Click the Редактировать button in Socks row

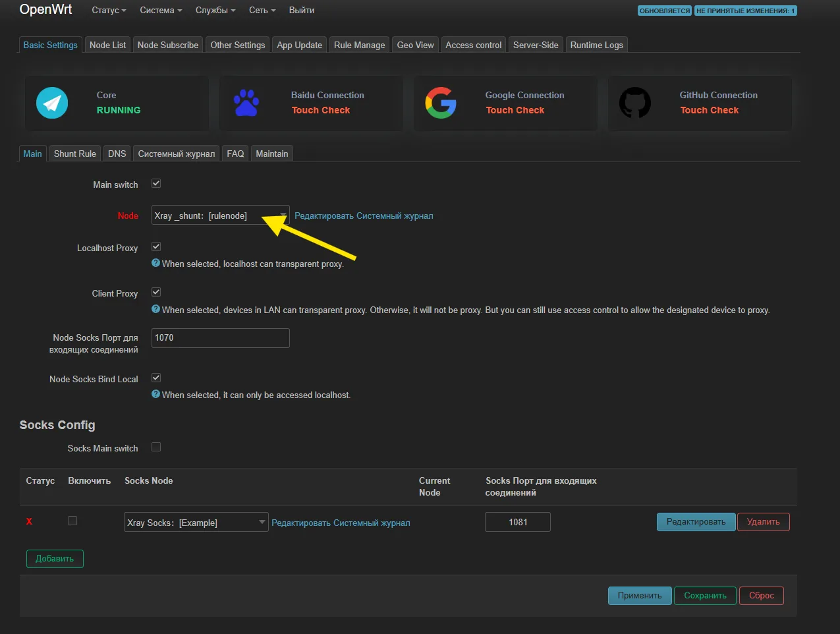[x=696, y=521]
